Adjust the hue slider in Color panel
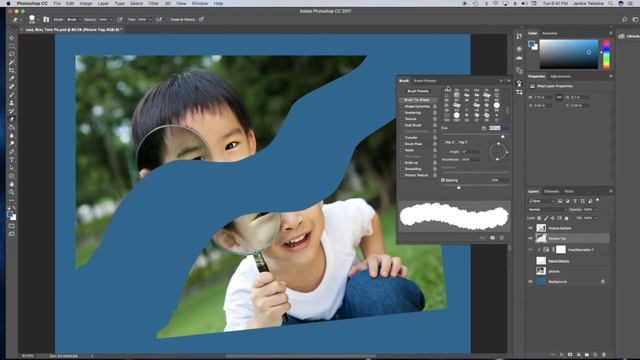This screenshot has height=360, width=640. (606, 54)
